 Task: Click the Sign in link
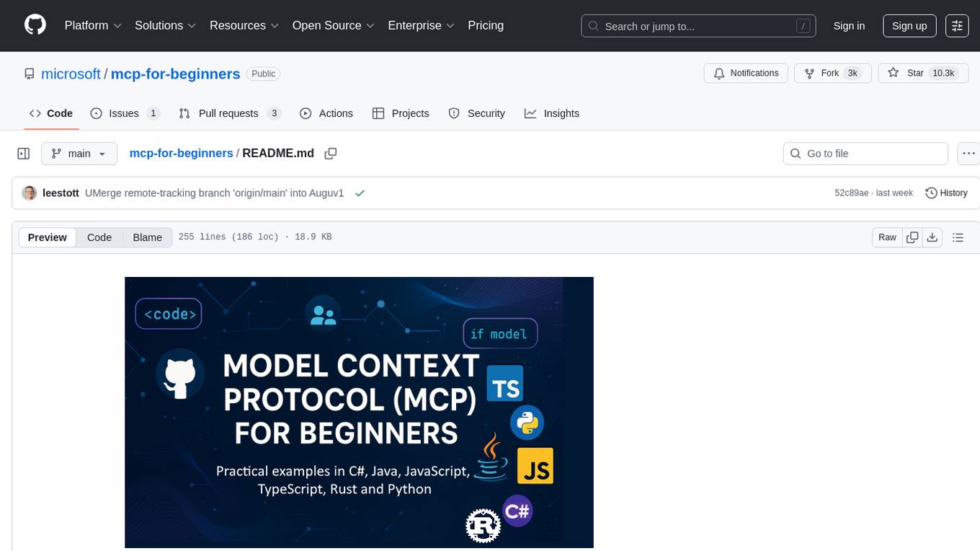[x=849, y=26]
